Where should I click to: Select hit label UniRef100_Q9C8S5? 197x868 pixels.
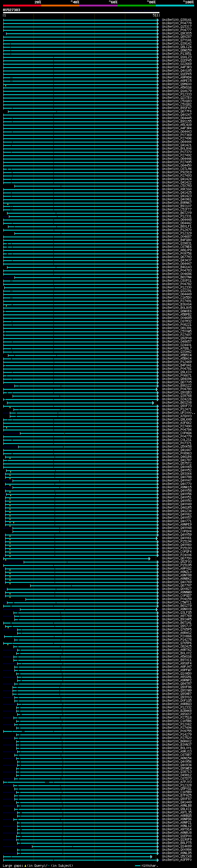tap(176, 33)
